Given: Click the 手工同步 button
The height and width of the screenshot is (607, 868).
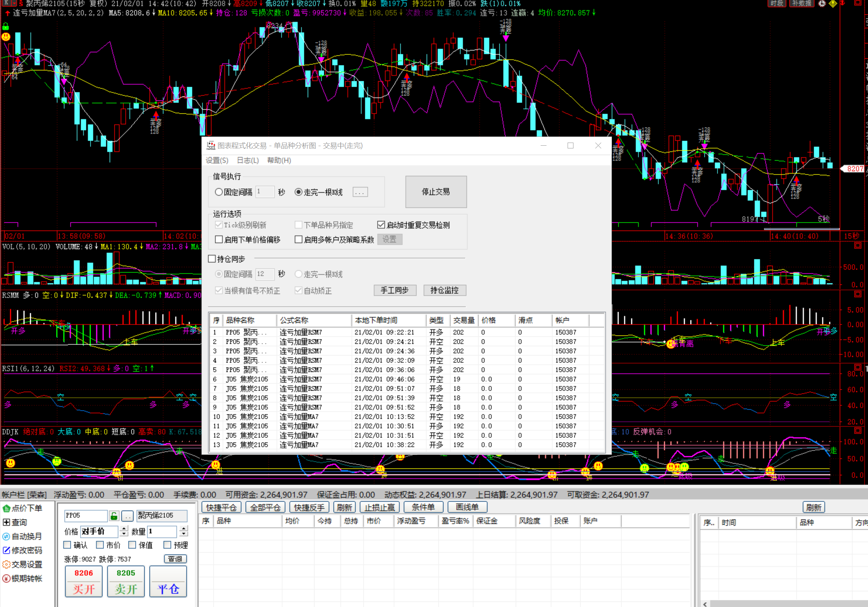Looking at the screenshot, I should (x=395, y=290).
